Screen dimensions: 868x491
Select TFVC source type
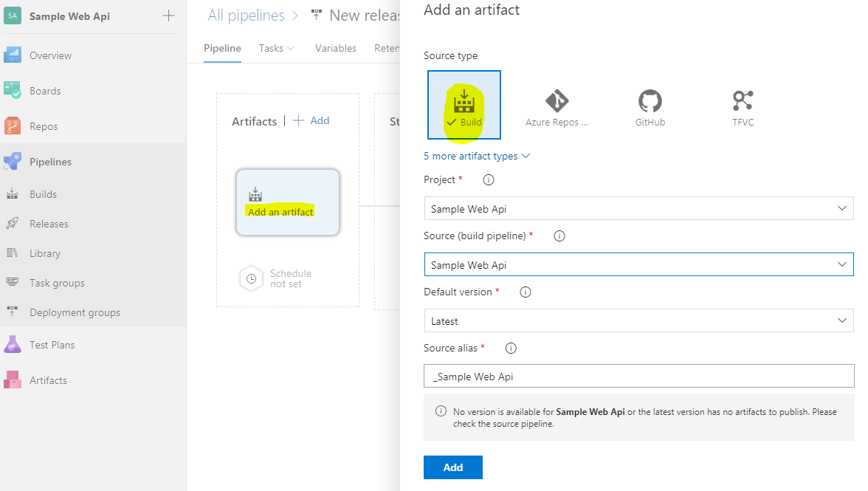tap(743, 108)
